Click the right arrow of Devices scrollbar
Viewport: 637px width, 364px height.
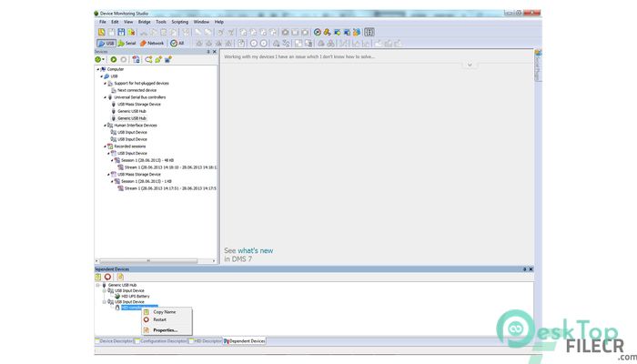[x=214, y=261]
